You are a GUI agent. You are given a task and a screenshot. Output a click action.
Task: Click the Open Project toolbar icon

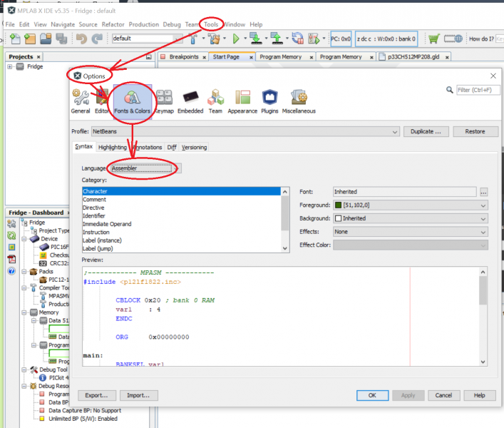(x=46, y=39)
